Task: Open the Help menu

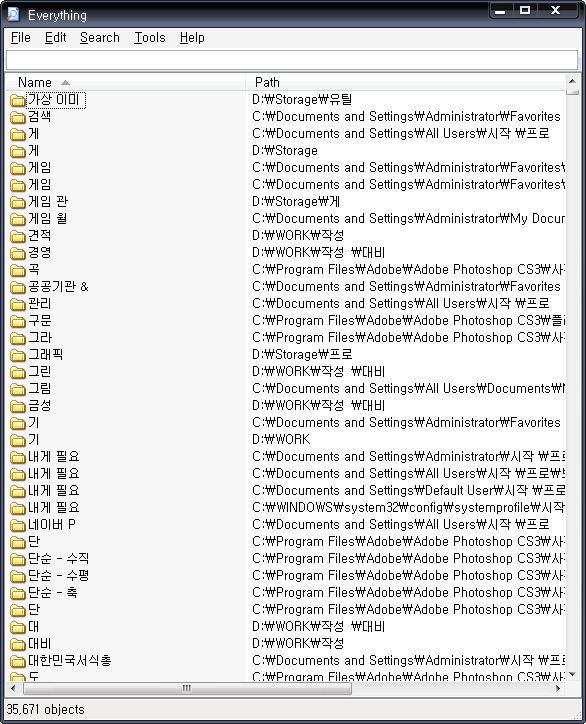Action: tap(192, 37)
